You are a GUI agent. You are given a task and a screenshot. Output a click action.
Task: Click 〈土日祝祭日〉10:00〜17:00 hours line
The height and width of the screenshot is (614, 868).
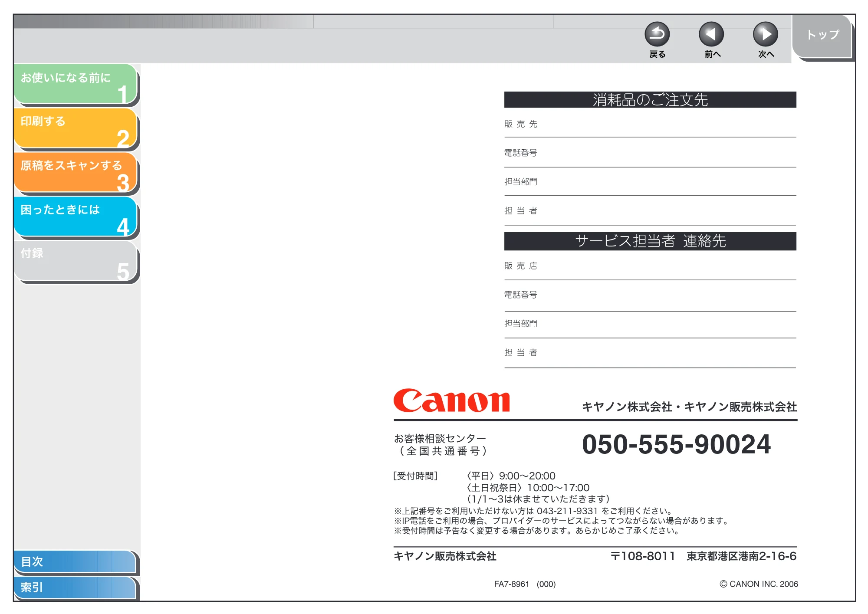click(527, 488)
